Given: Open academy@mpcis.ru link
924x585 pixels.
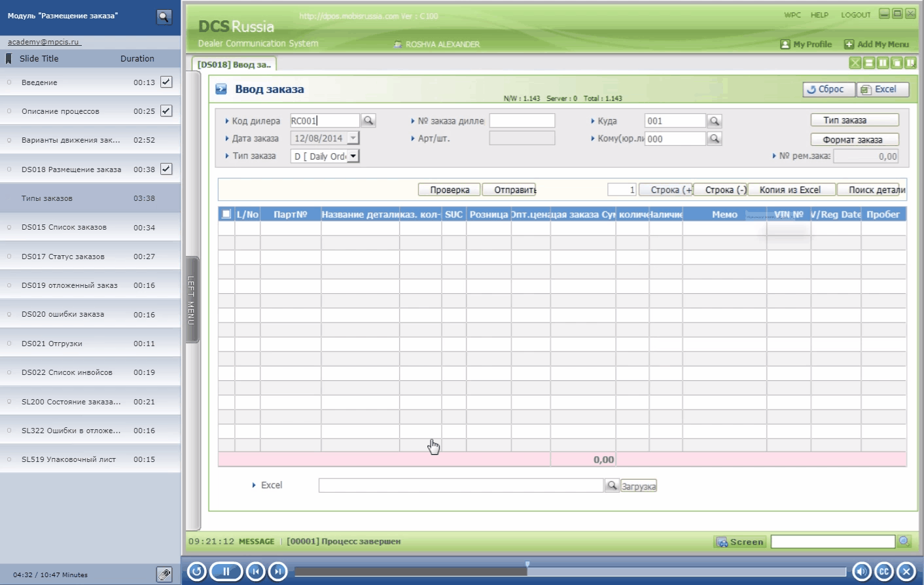Looking at the screenshot, I should point(43,42).
